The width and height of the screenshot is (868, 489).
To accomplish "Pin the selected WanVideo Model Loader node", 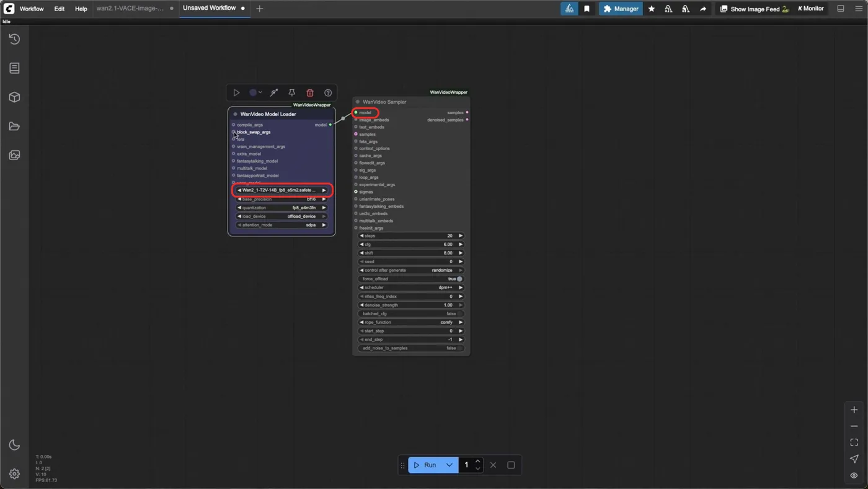I will point(291,92).
